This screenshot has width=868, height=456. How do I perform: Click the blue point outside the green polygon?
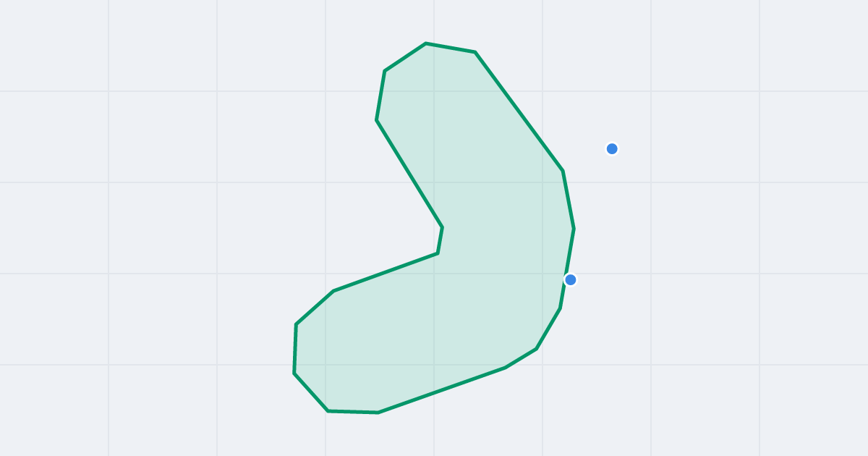tap(612, 148)
